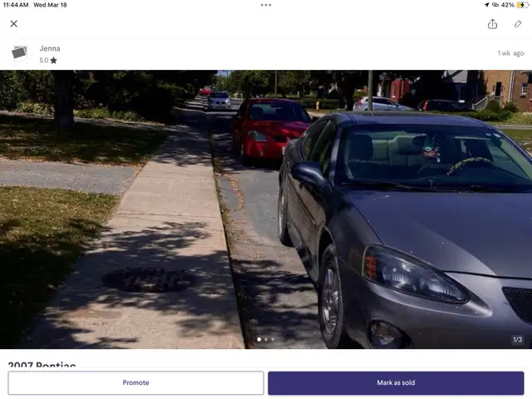Select the first photo page dot

(259, 339)
